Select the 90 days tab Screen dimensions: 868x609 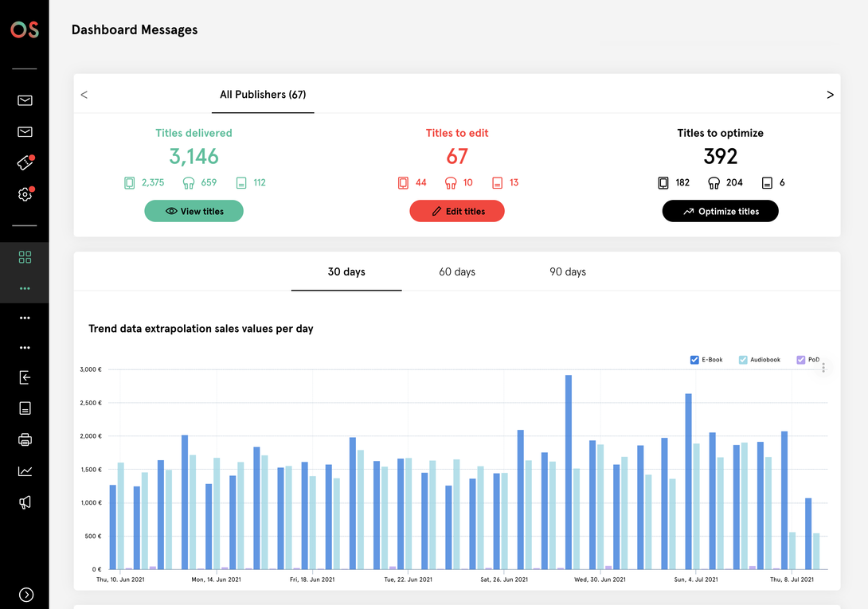click(568, 272)
